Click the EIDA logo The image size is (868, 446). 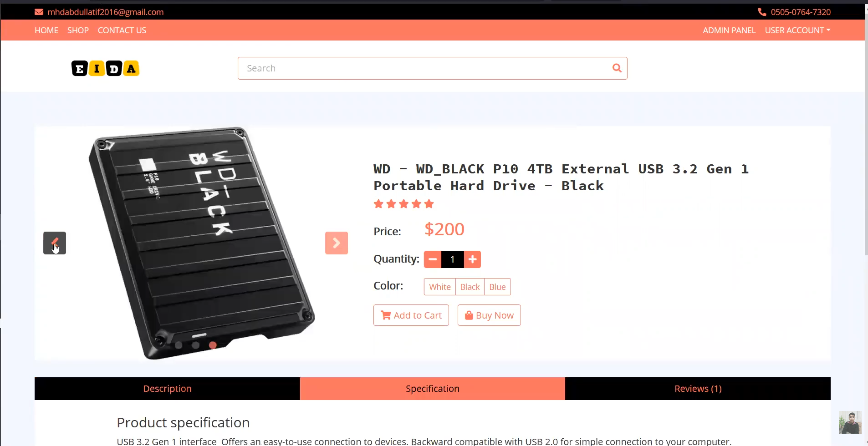(x=105, y=69)
